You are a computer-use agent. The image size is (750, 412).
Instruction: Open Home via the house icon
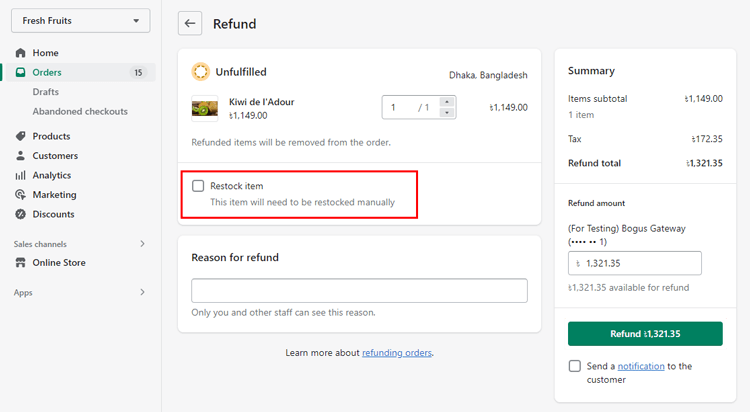coord(21,53)
